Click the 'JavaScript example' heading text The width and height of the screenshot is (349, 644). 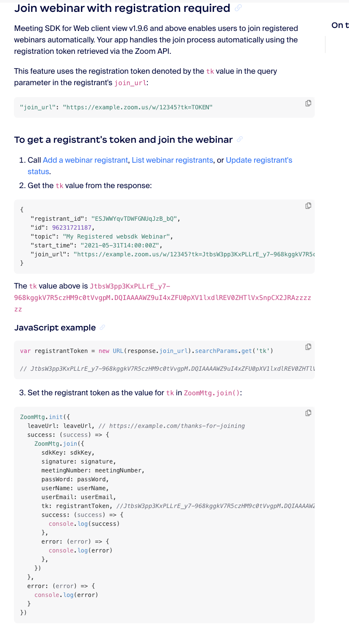click(x=55, y=328)
